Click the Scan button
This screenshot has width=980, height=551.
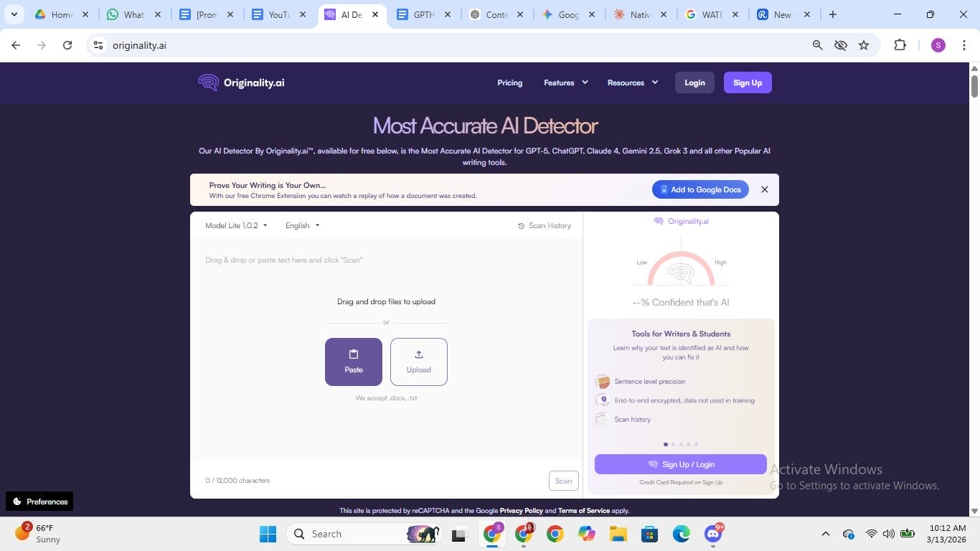tap(564, 481)
